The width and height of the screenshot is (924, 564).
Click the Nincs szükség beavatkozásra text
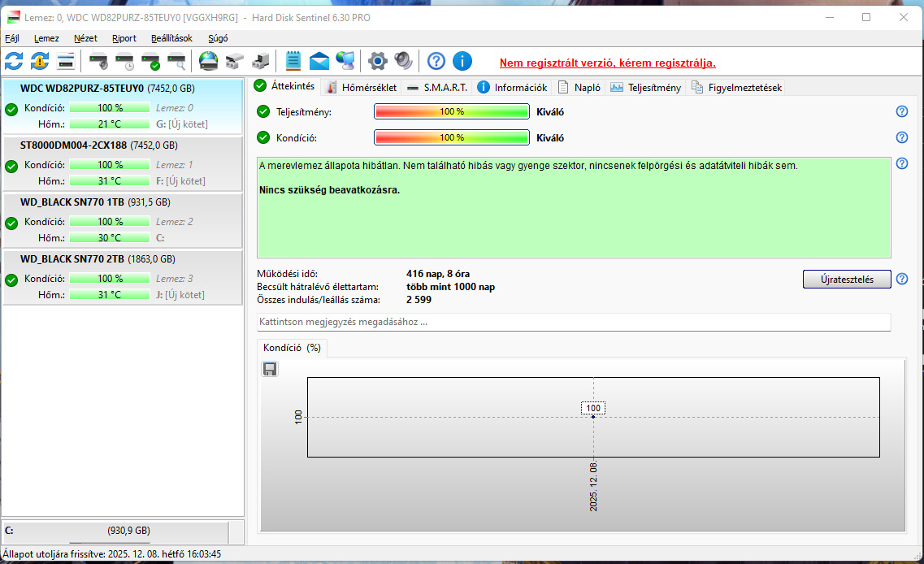(329, 190)
